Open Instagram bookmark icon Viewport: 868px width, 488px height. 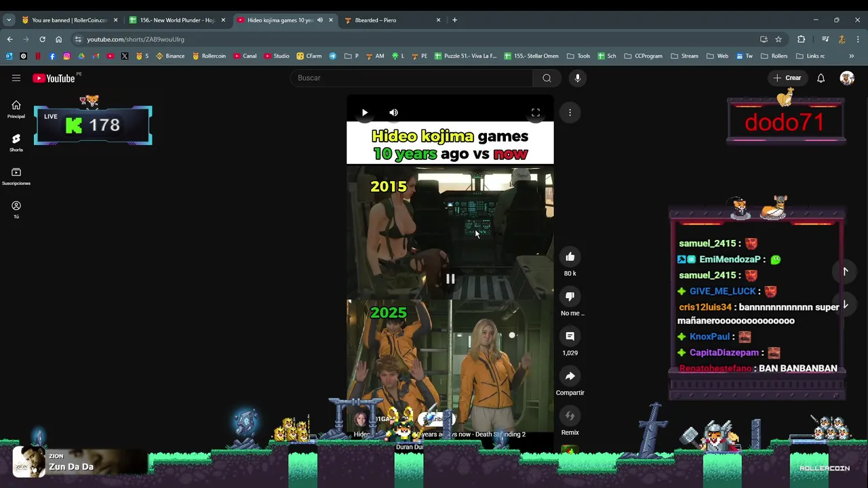(66, 56)
